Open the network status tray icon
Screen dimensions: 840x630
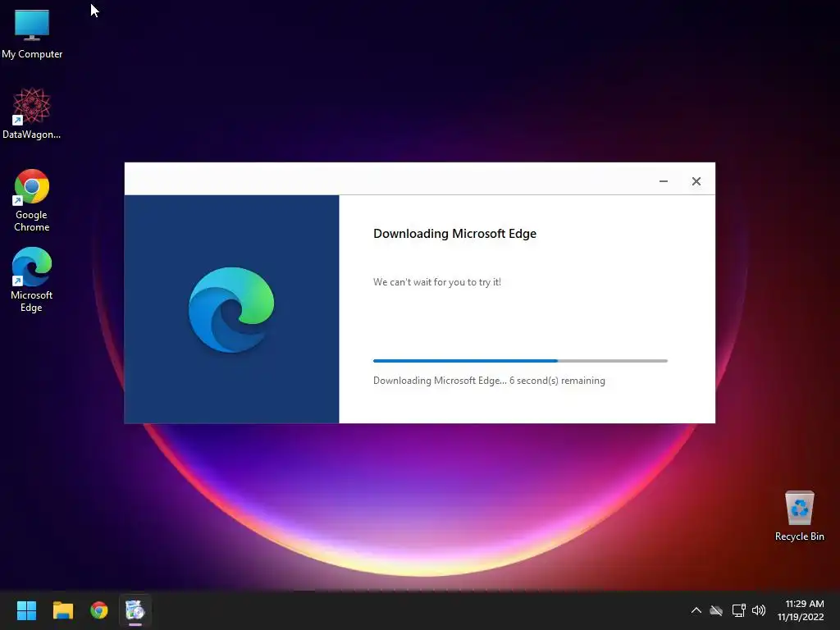tap(739, 610)
